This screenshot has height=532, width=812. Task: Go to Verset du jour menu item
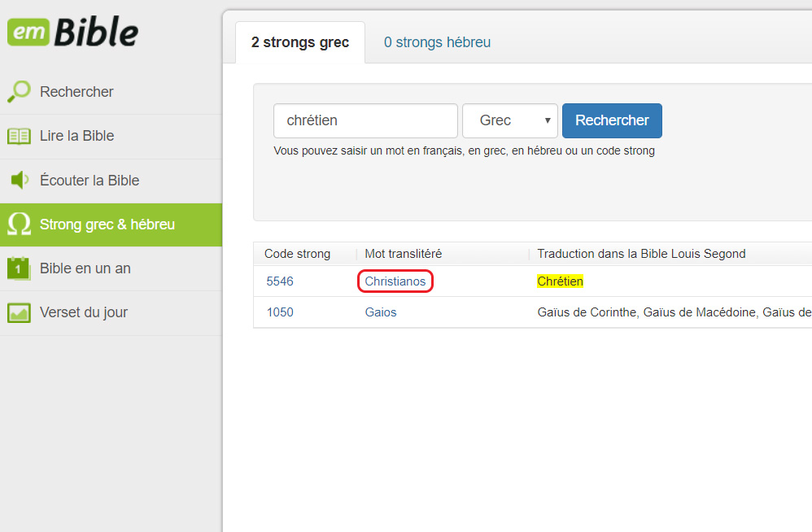(83, 312)
